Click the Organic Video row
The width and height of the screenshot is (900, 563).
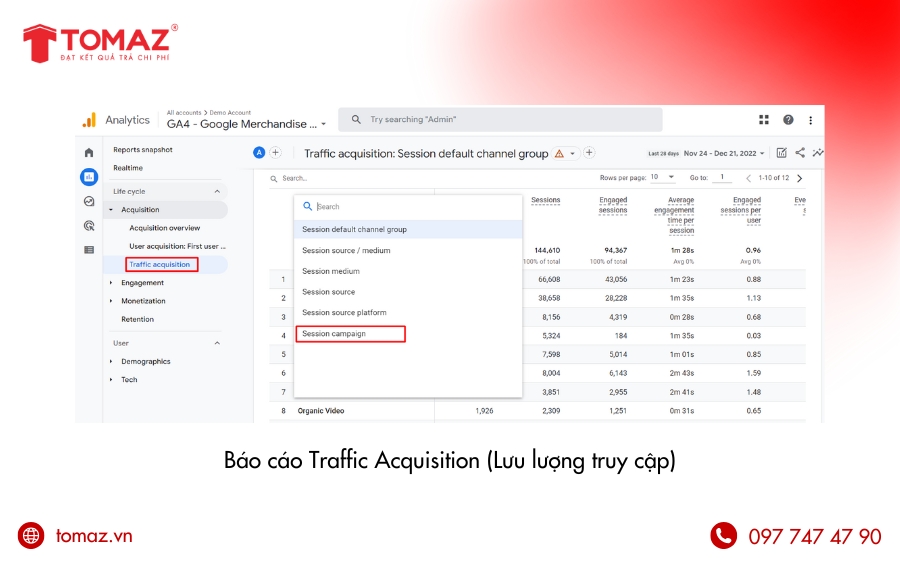(x=537, y=411)
